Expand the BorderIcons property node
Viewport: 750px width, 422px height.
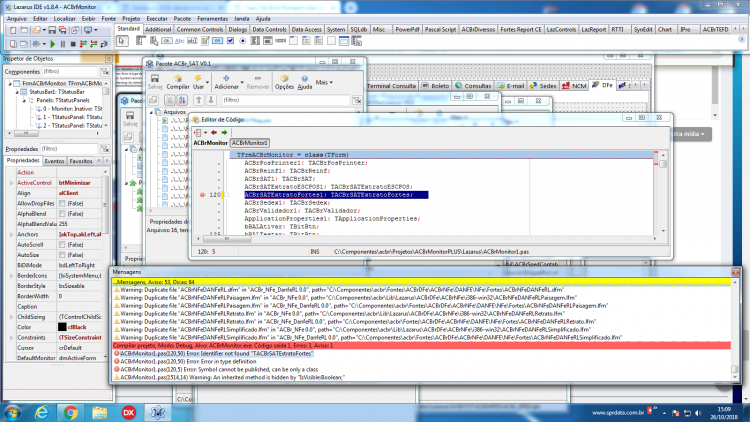11,276
